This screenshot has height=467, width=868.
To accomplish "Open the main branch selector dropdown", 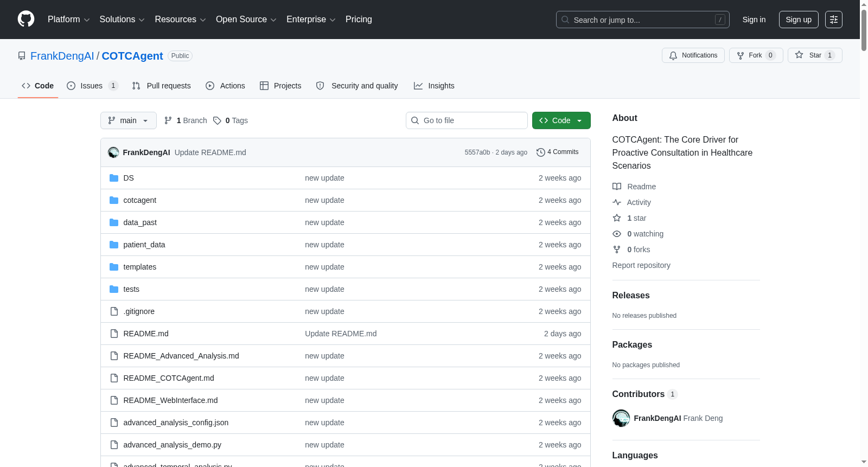I will 129,120.
